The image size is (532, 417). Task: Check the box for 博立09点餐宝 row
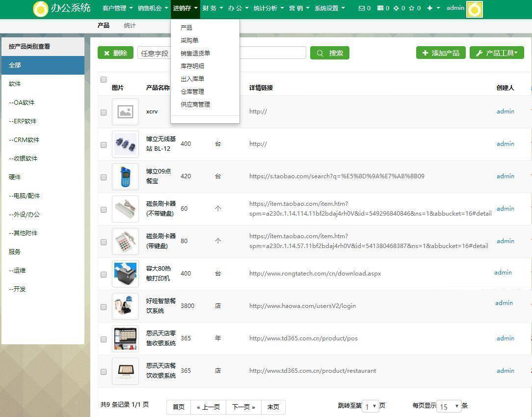click(104, 177)
